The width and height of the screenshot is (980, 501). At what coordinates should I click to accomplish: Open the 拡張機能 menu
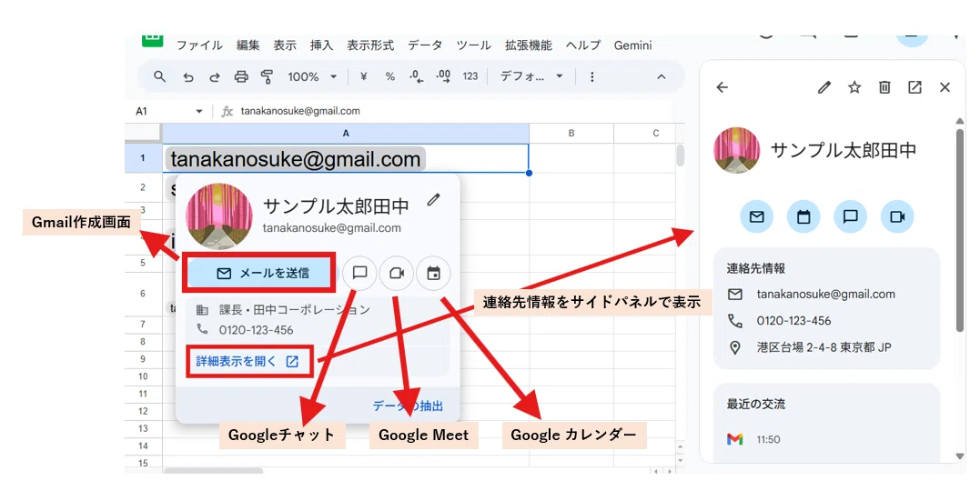click(529, 45)
